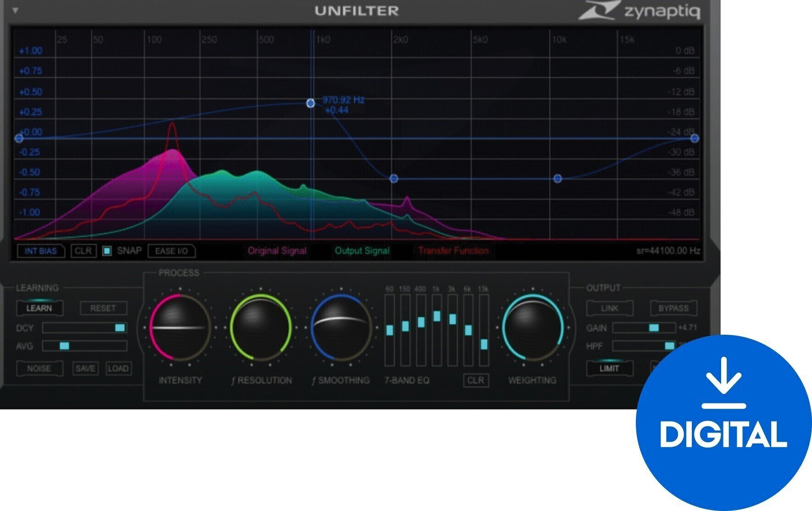
Task: Click the Weighting knob
Action: [532, 327]
